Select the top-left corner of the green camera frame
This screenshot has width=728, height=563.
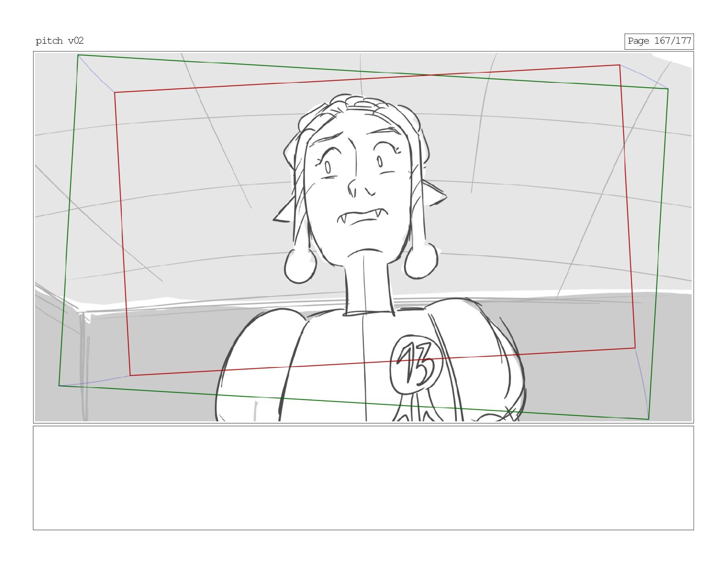point(78,55)
